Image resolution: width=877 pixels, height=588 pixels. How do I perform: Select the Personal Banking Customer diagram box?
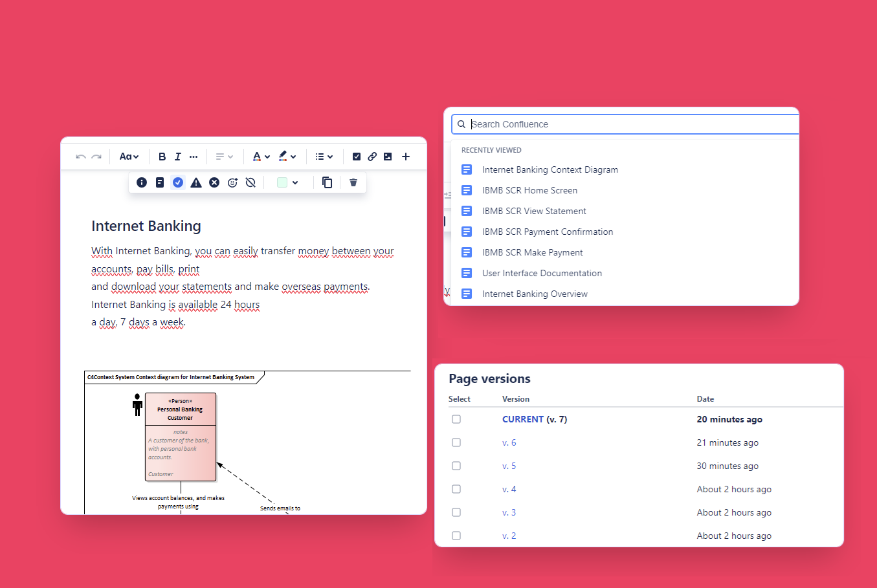pyautogui.click(x=181, y=437)
